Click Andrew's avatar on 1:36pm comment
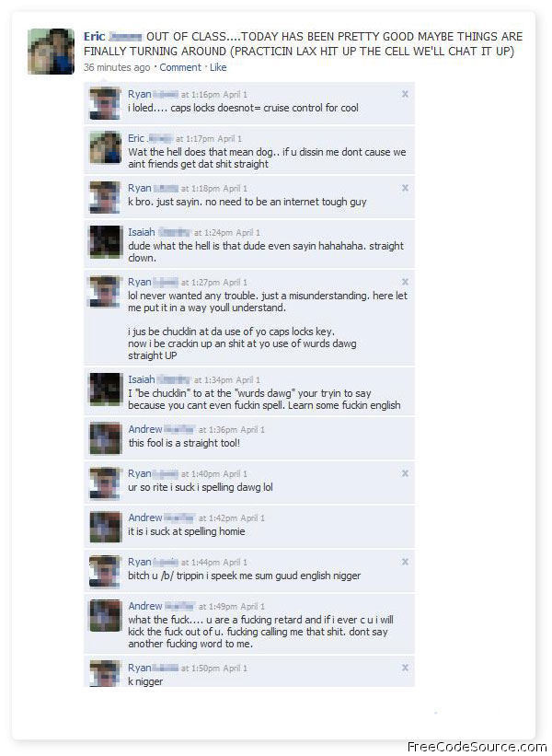 click(x=106, y=438)
